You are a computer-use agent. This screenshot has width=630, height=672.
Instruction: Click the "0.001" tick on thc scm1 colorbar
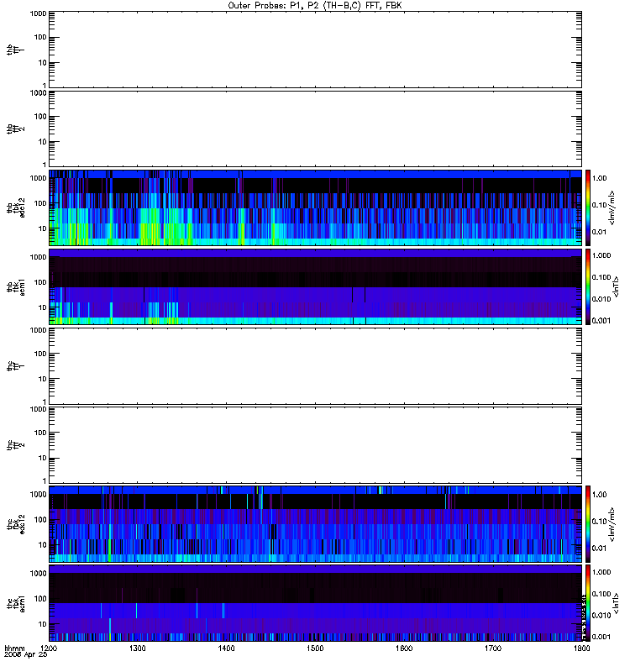point(601,637)
